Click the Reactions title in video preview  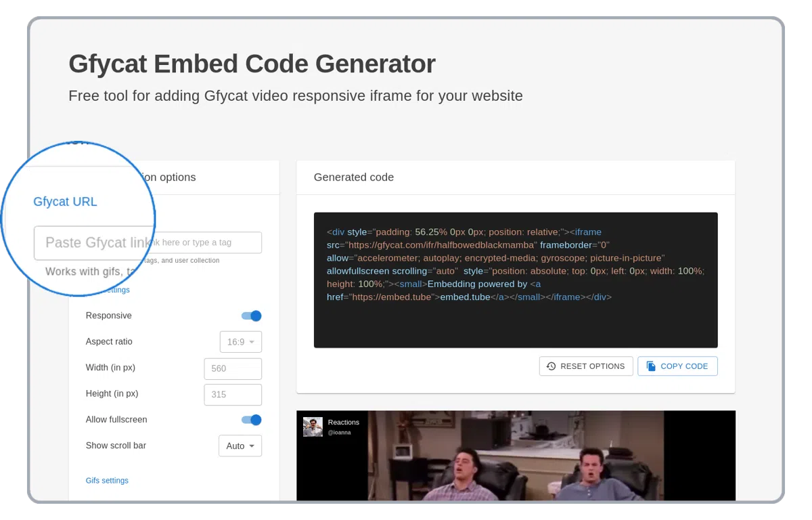343,422
